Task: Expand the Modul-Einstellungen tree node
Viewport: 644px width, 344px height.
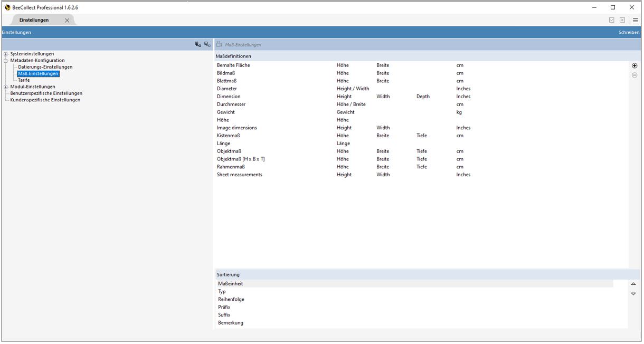Action: point(6,87)
